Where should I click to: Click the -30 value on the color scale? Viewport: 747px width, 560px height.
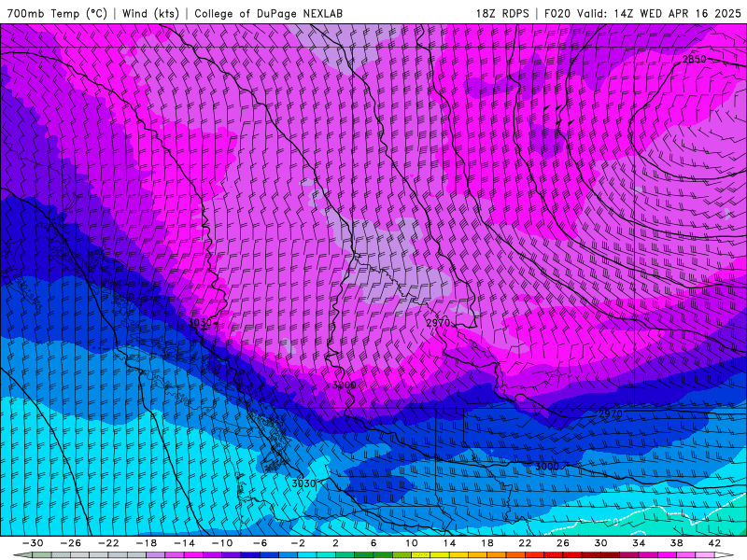point(34,543)
